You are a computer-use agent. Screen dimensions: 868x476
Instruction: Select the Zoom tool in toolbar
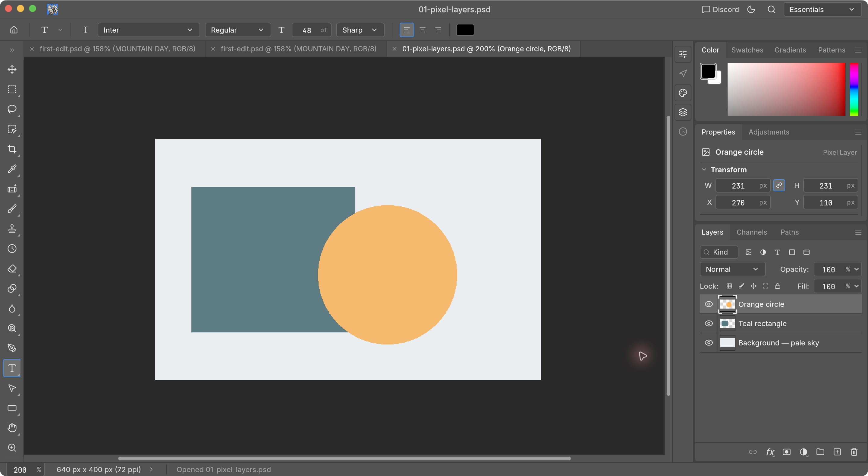[12, 448]
